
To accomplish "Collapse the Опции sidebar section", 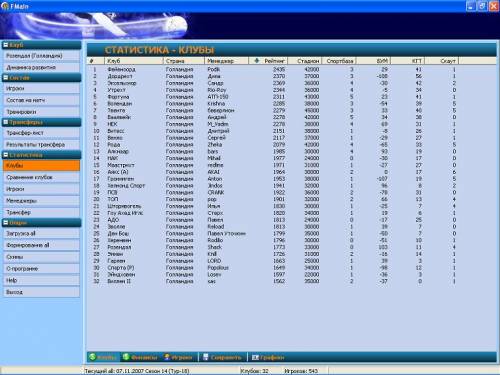I will (5, 222).
